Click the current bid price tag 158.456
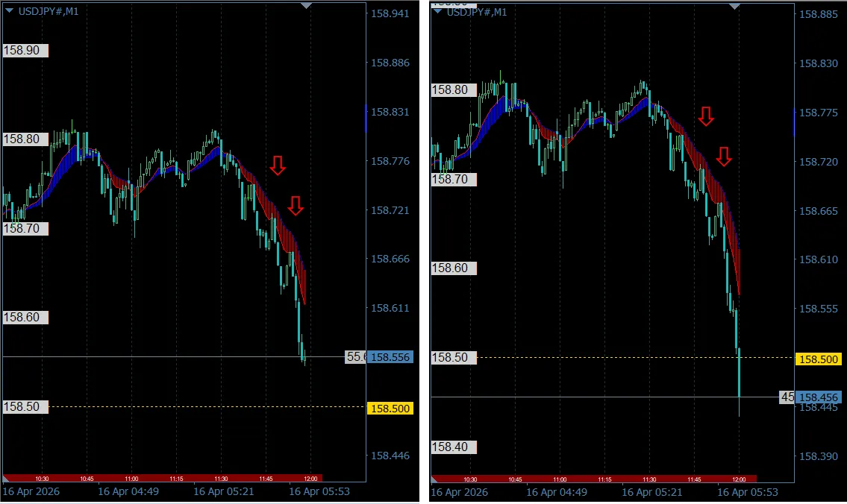The width and height of the screenshot is (847, 504). point(819,397)
